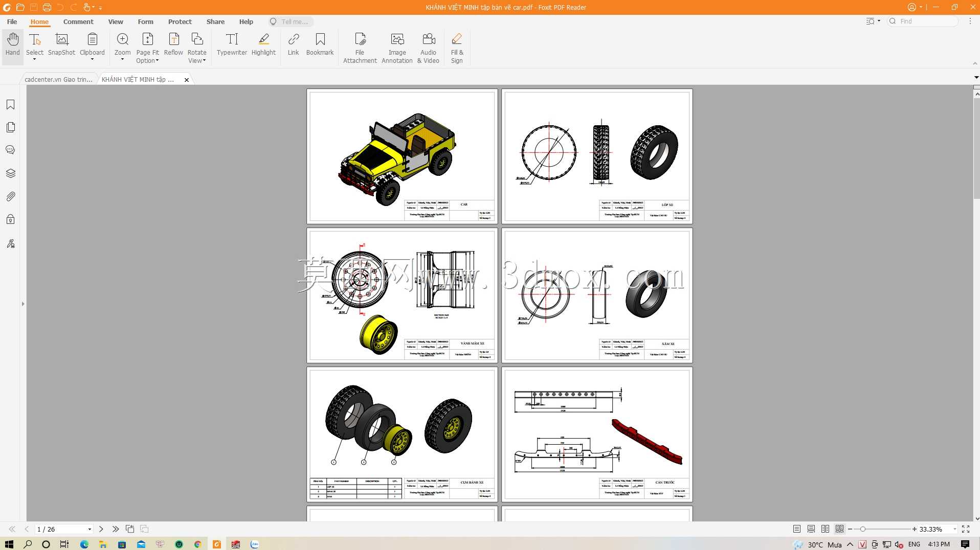980x550 pixels.
Task: Open the tab list dropdown arrow
Action: coord(976,78)
